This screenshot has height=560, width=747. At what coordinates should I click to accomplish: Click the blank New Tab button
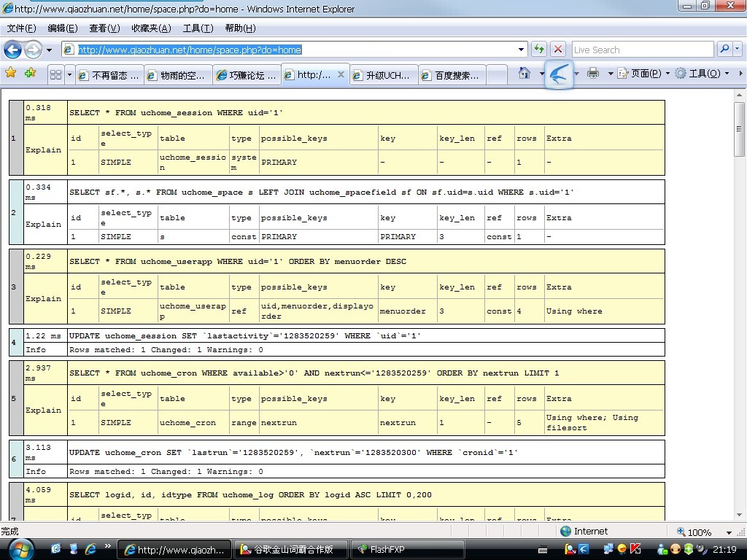pos(497,75)
